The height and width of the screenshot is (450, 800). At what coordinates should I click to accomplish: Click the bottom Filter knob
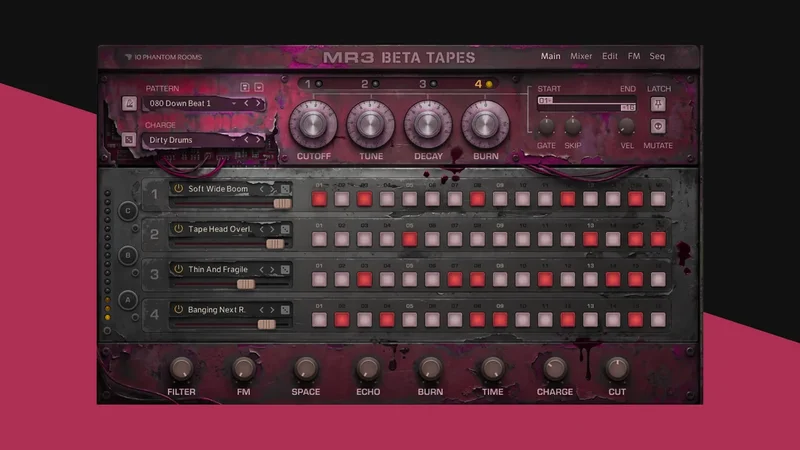(181, 369)
